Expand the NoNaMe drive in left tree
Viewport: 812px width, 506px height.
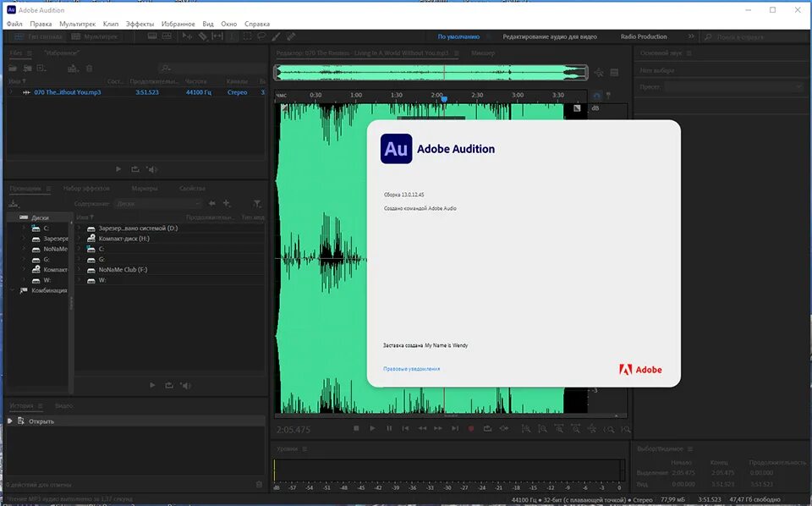[24, 249]
